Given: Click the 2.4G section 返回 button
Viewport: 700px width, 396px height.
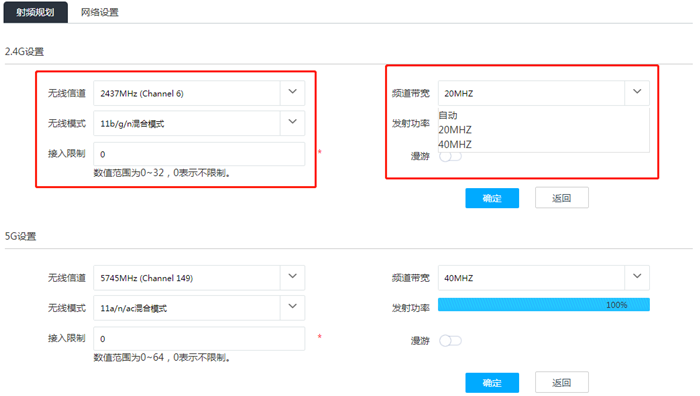Looking at the screenshot, I should coord(562,198).
